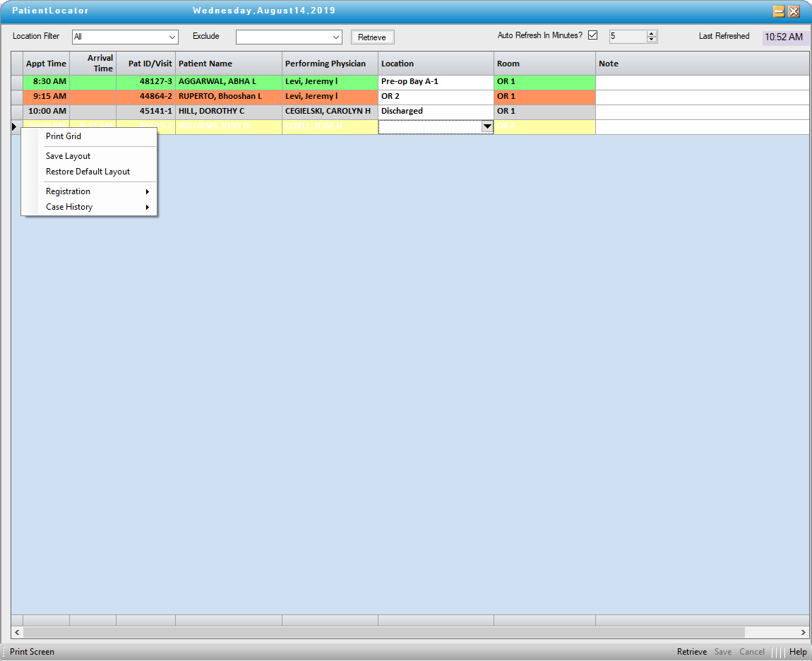Expand the Location dropdown in selected row

coord(486,126)
